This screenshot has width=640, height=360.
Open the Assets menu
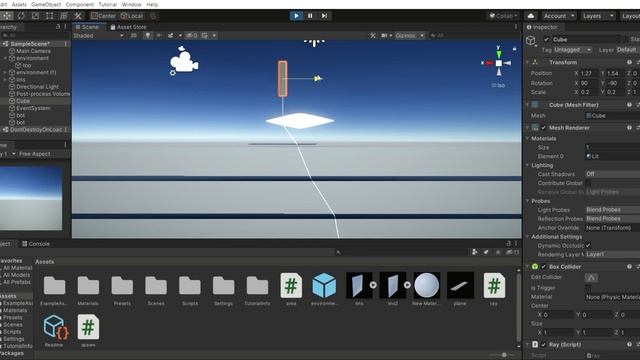(19, 4)
